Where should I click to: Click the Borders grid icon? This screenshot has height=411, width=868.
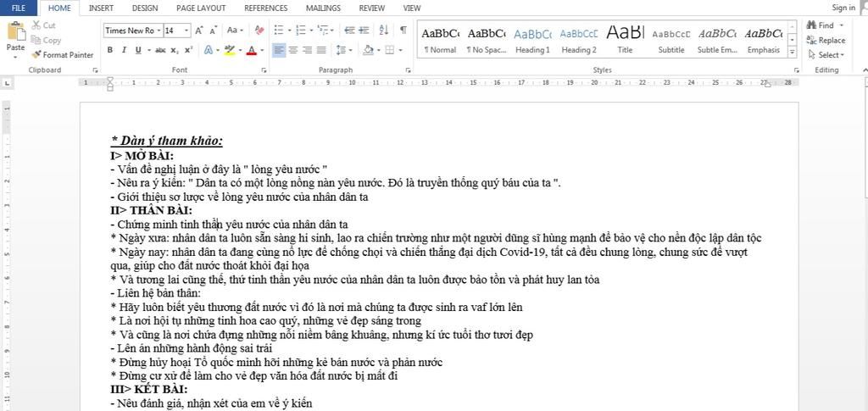(x=390, y=50)
